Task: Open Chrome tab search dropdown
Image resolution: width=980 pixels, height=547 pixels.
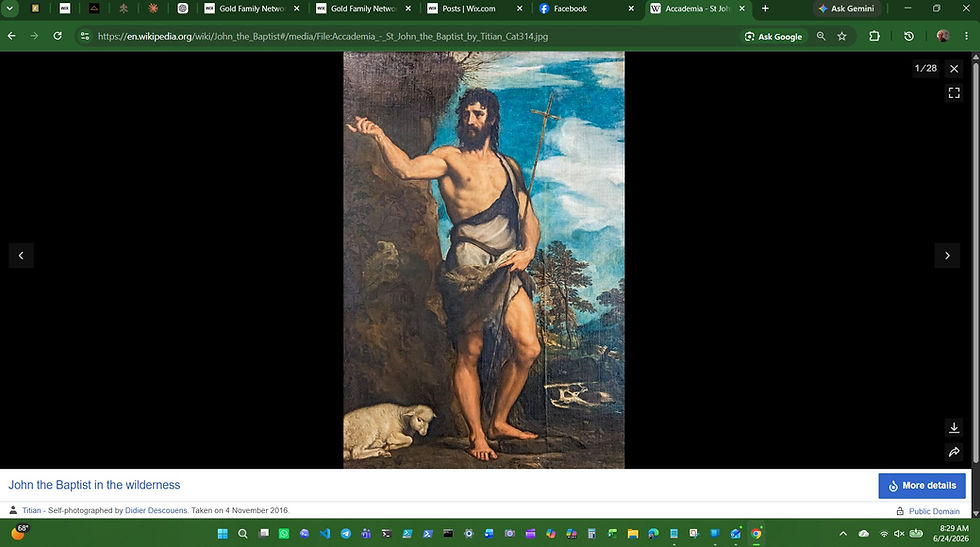Action: pyautogui.click(x=10, y=9)
